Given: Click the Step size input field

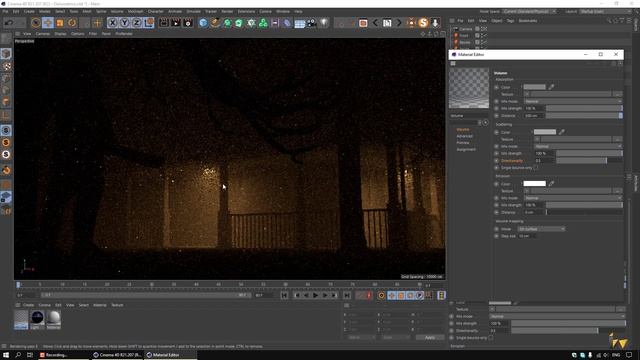Looking at the screenshot, I should click(527, 236).
